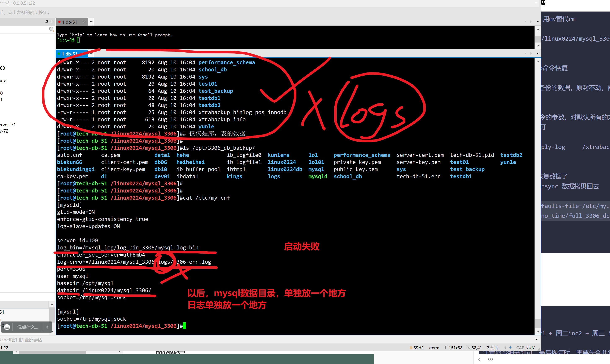Click the 2 会话 session count
The height and width of the screenshot is (364, 610).
click(492, 348)
